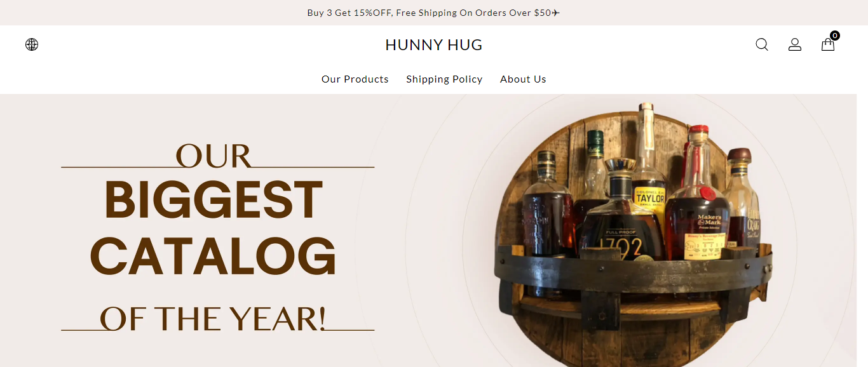Open the Our Products menu
Viewport: 868px width, 367px height.
point(355,79)
